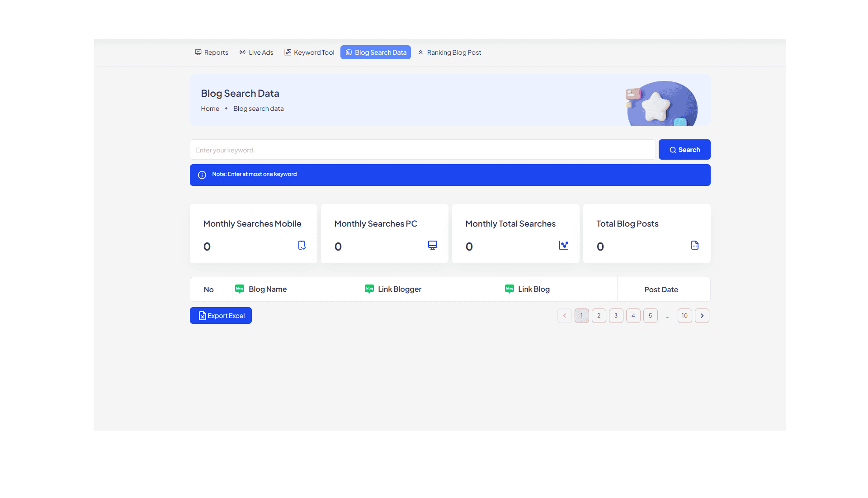The width and height of the screenshot is (868, 498).
Task: Select pagination page 2
Action: pos(599,316)
